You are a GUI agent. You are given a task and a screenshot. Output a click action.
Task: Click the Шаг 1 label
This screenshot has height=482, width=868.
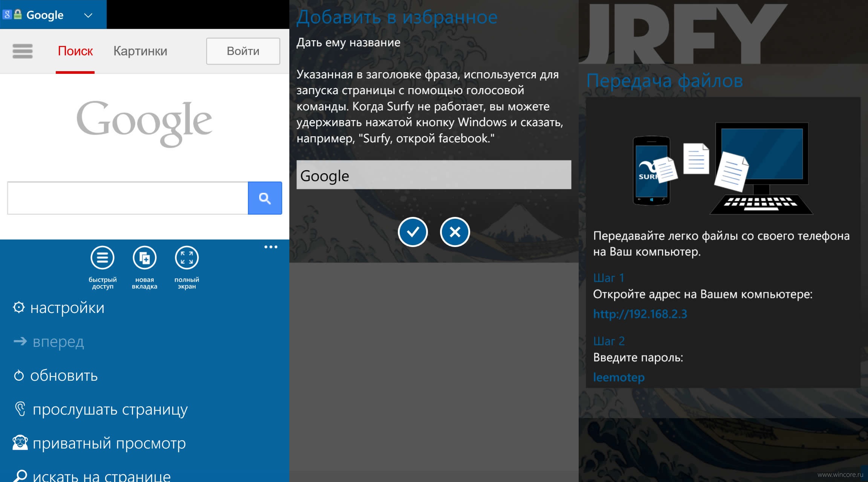click(x=608, y=278)
